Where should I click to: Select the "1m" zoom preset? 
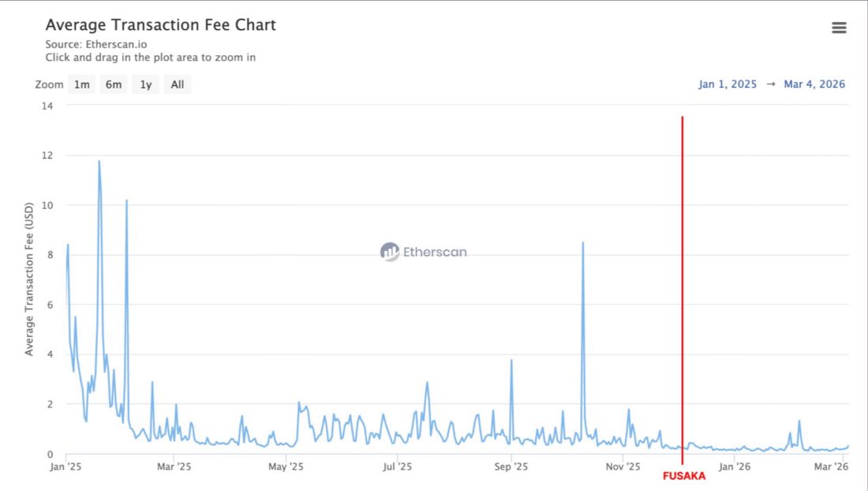(81, 84)
